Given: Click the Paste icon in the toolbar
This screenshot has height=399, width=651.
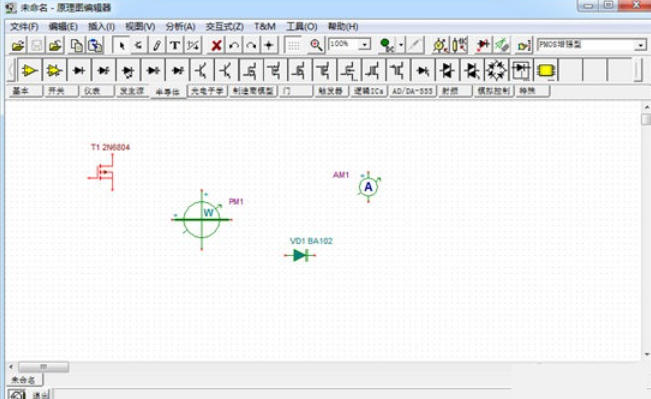Looking at the screenshot, I should [x=95, y=45].
